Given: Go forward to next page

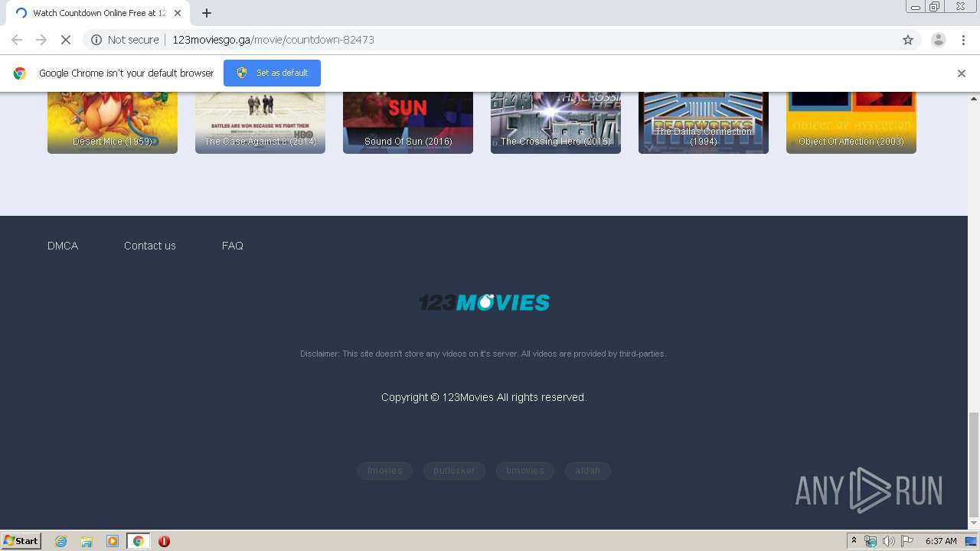Looking at the screenshot, I should tap(41, 40).
